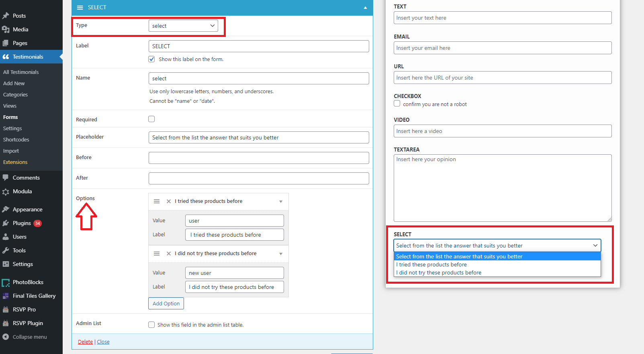
Task: Click Label field of first option
Action: (235, 235)
